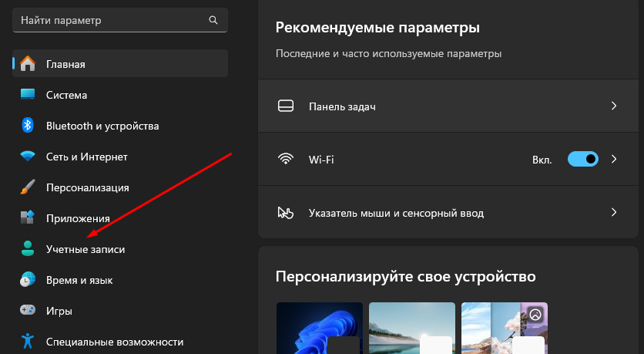
Task: Select the lake landscape theme thumbnail
Action: point(412,328)
